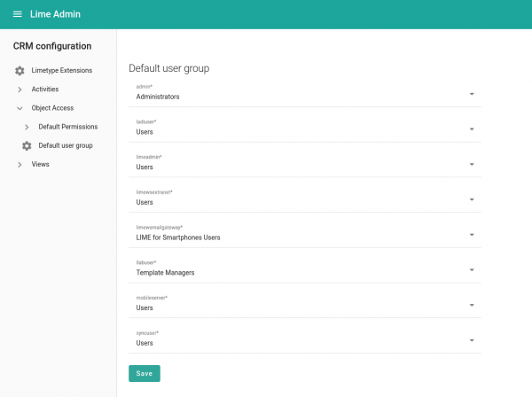
Task: Open the llabuser Template Managers dropdown
Action: tap(472, 269)
